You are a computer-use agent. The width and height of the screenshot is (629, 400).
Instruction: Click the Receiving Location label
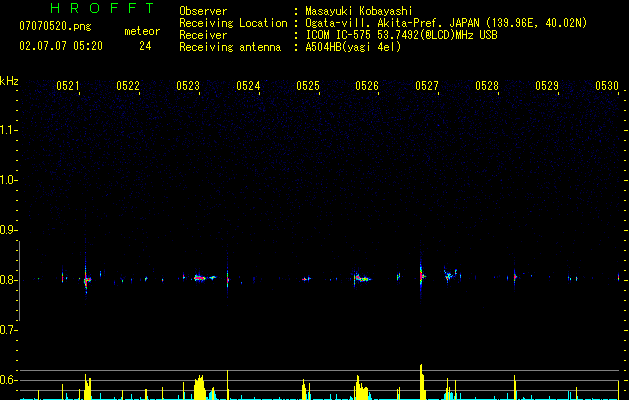point(233,23)
